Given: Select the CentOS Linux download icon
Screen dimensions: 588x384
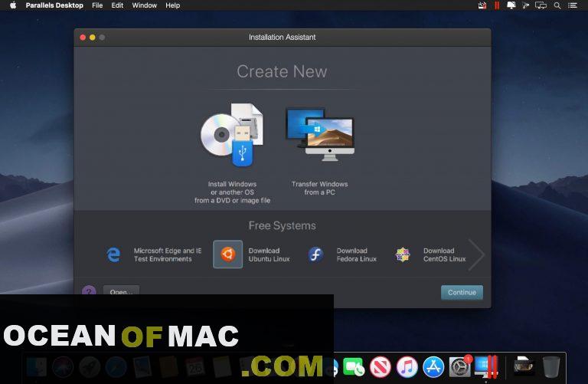Looking at the screenshot, I should [403, 254].
